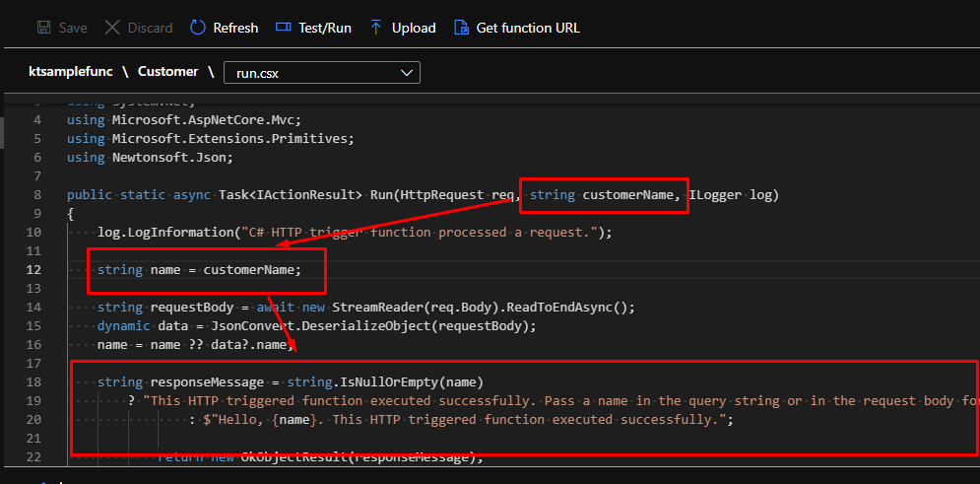Click the Get function URL icon
Viewport: 980px width, 484px height.
pos(461,28)
